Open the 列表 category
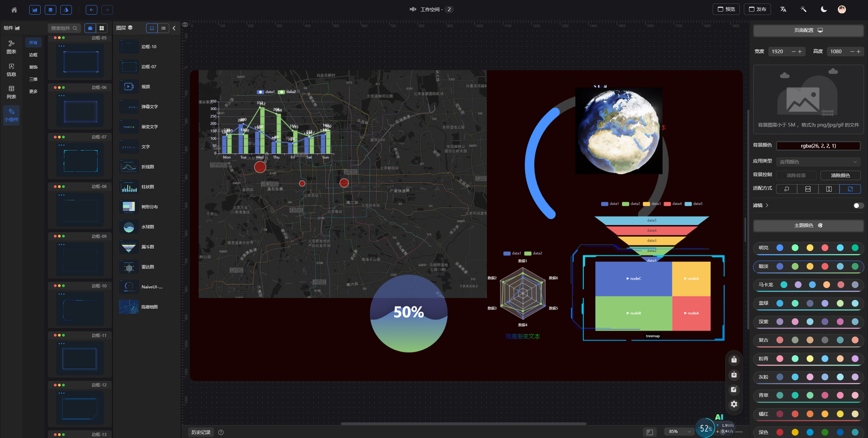 click(x=11, y=92)
